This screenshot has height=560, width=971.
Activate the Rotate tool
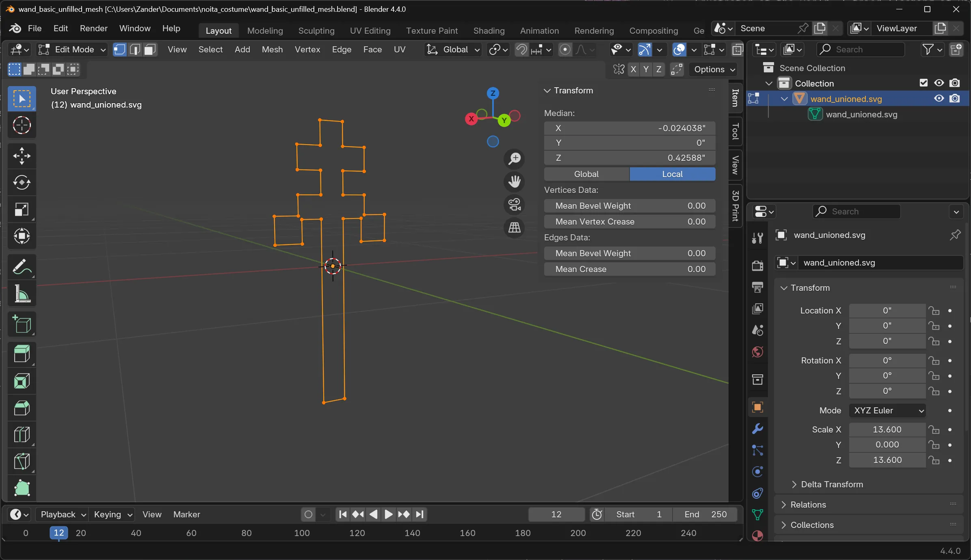click(x=22, y=182)
